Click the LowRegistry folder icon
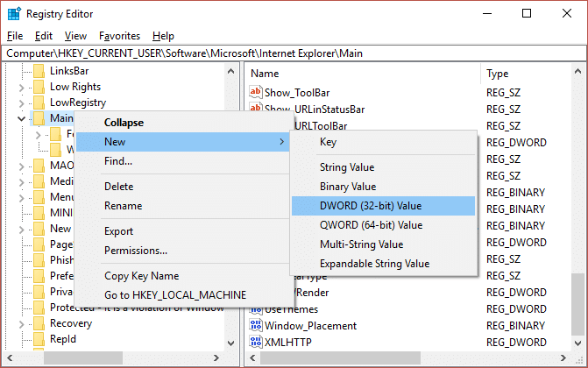This screenshot has width=588, height=368. pyautogui.click(x=39, y=103)
